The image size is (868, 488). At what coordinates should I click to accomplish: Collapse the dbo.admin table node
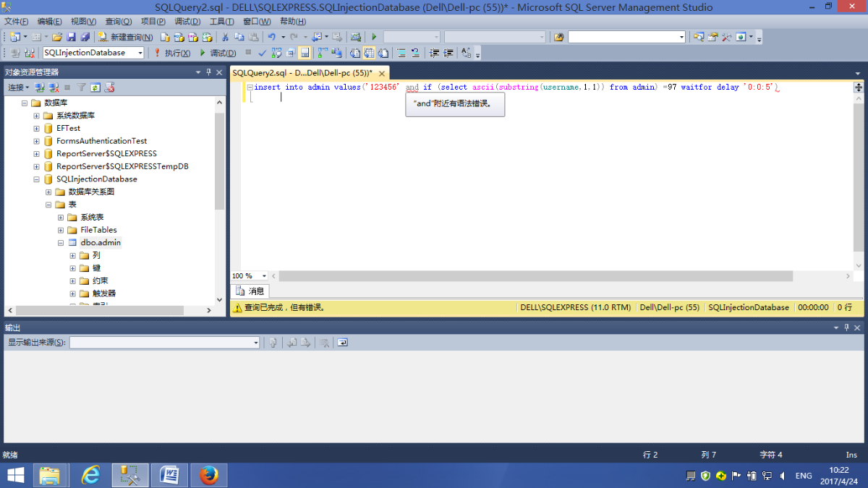[x=61, y=243]
